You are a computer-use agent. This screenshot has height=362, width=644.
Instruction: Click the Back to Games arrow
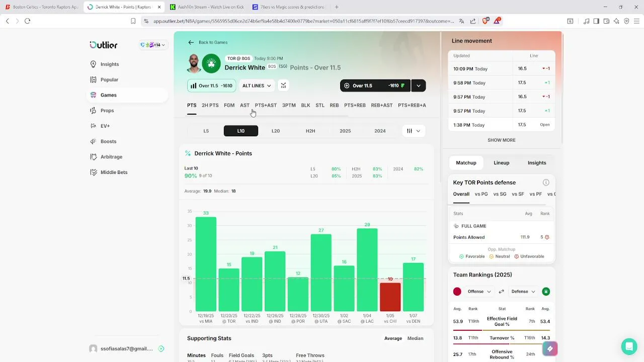tap(191, 42)
